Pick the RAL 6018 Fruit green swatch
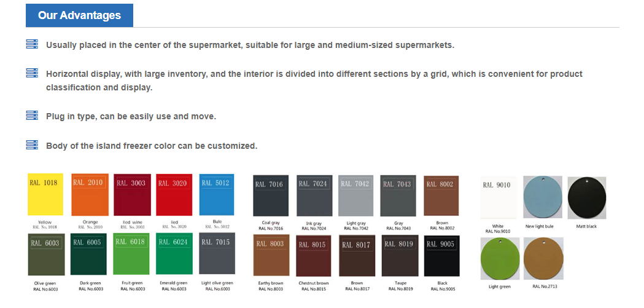The height and width of the screenshot is (308, 644). (x=132, y=254)
